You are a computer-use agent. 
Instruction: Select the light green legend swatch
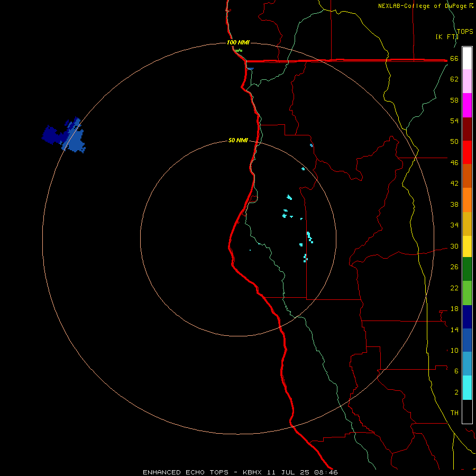pos(467,293)
